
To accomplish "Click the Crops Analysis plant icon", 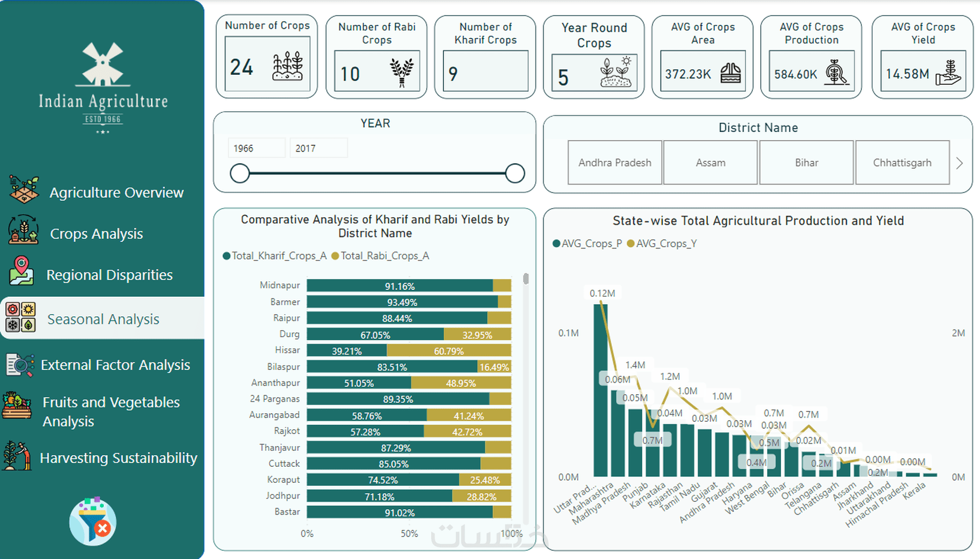I will coord(24,230).
